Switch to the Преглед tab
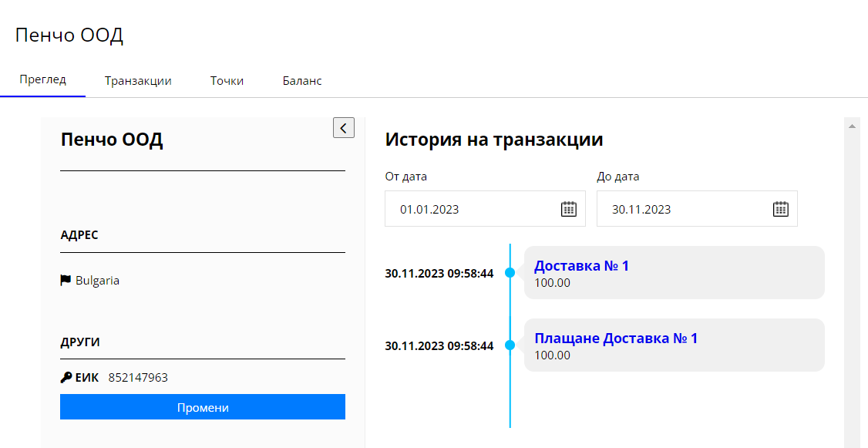Viewport: 868px width, 448px height. click(42, 79)
